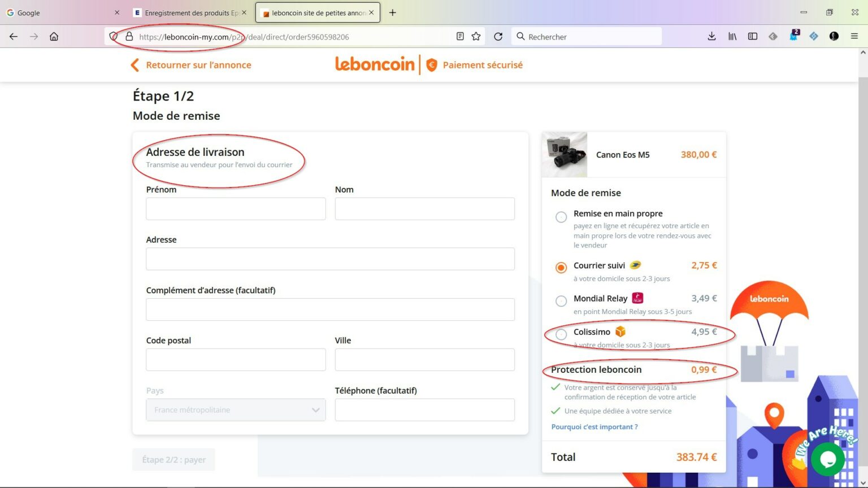Click into the Prénom input field
Screen dimensions: 868x488
(236, 209)
